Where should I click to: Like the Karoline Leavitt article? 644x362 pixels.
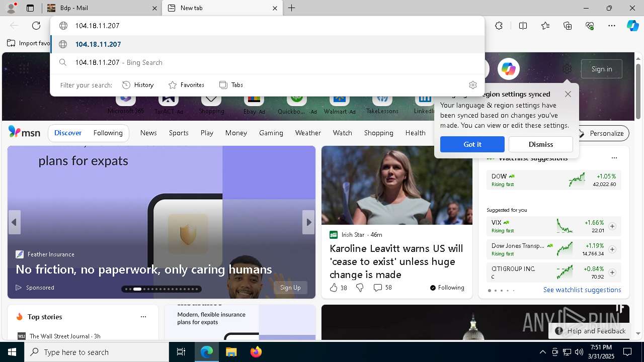[338, 288]
